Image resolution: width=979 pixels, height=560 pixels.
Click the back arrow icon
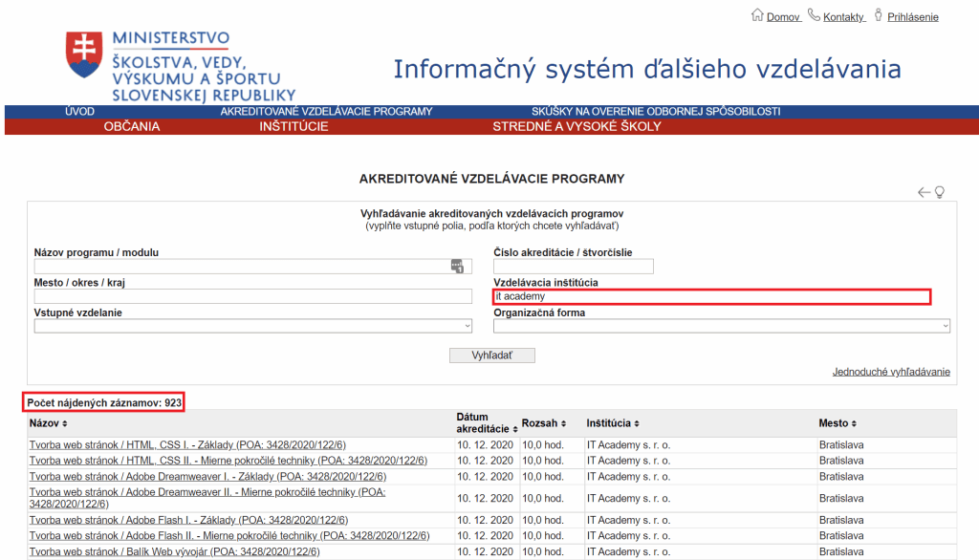924,192
